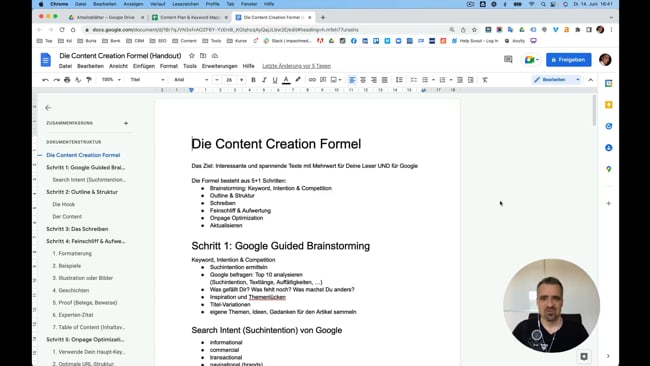Select the Paint format roller tool
The image size is (650, 366).
89,80
